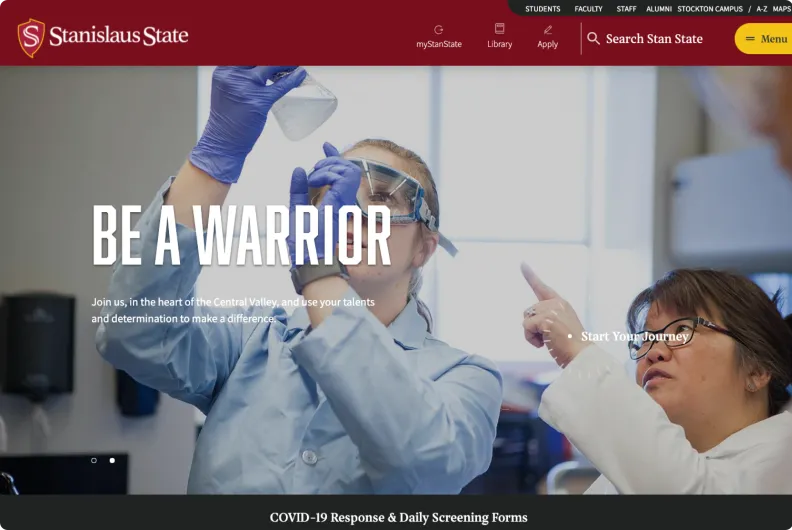Open the Faculty top navigation link
792x530 pixels.
point(588,9)
